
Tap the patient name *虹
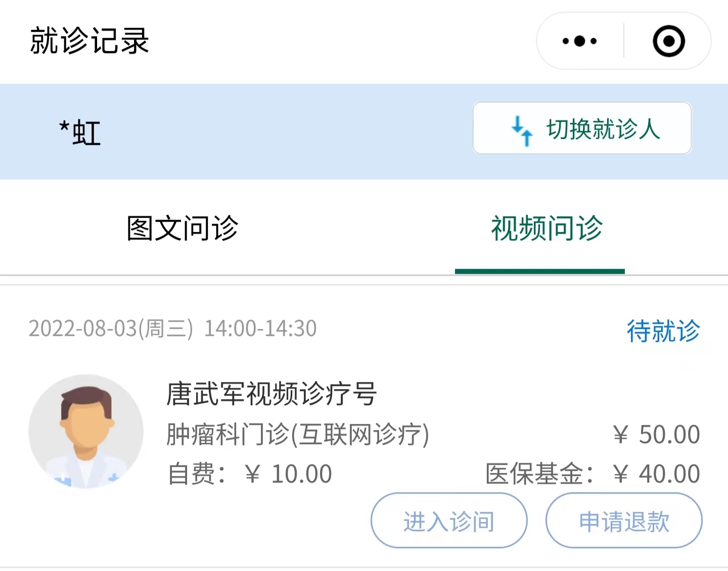pyautogui.click(x=80, y=132)
